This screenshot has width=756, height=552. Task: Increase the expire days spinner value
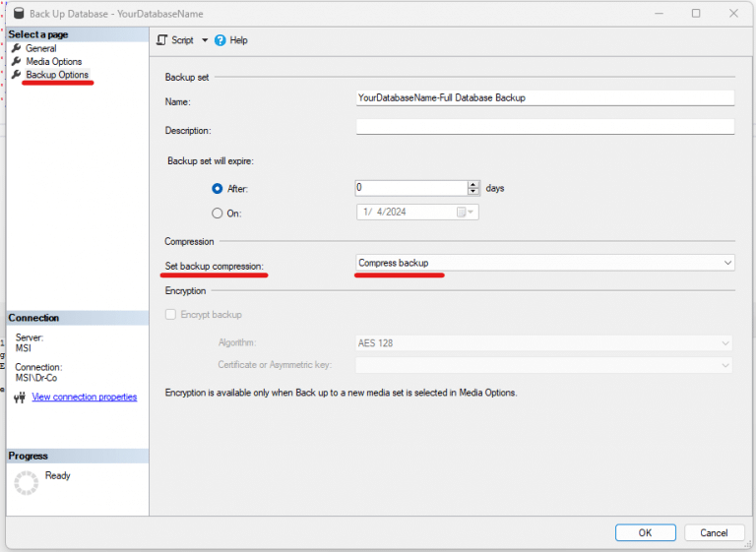tap(473, 184)
